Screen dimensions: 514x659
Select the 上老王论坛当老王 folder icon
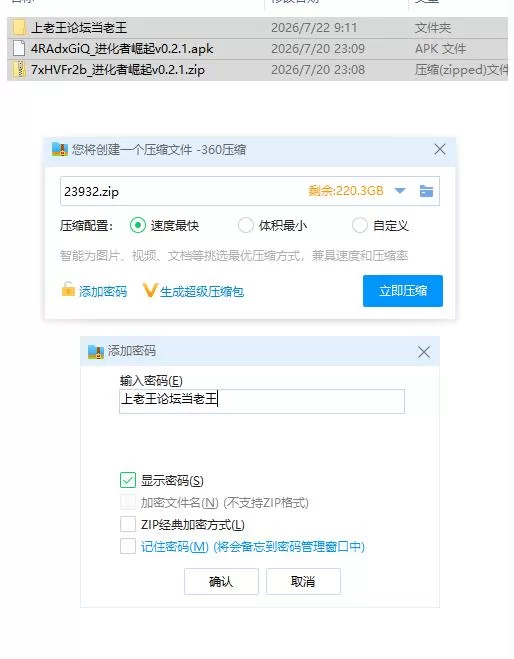19,28
